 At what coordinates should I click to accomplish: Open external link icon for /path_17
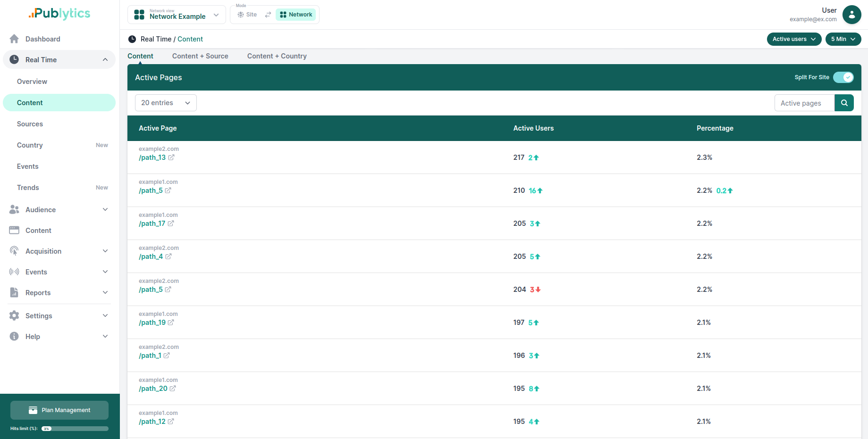point(171,224)
